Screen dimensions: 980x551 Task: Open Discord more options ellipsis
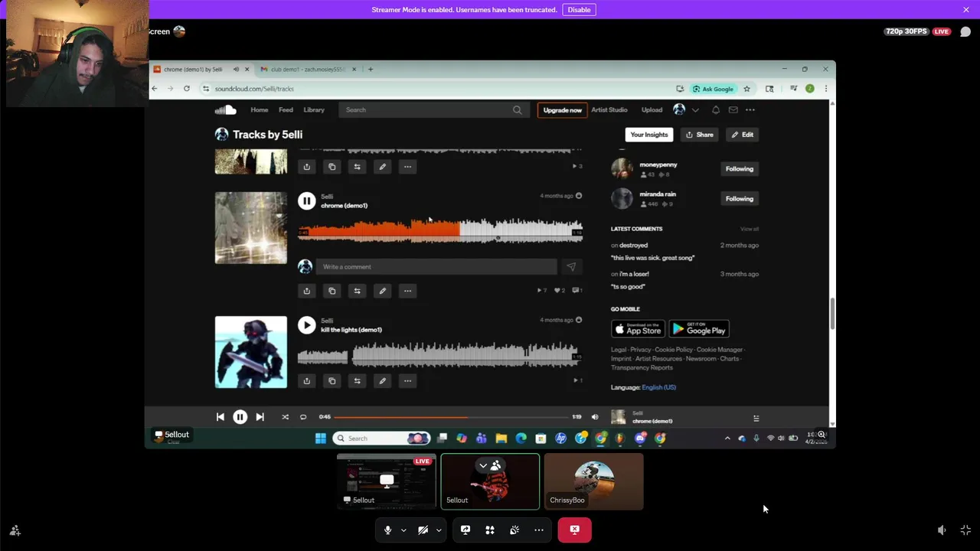tap(539, 530)
